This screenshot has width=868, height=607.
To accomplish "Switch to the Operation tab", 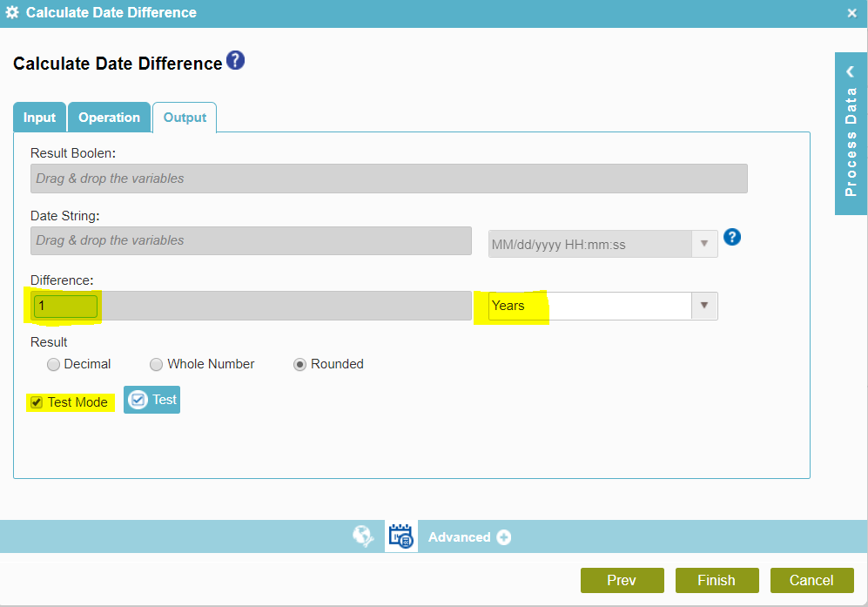I will coord(109,118).
